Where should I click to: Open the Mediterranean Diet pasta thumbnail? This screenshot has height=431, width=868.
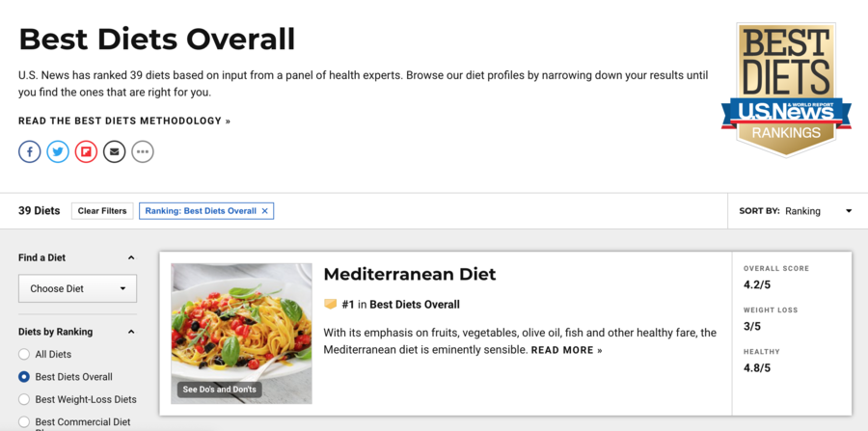[x=241, y=334]
